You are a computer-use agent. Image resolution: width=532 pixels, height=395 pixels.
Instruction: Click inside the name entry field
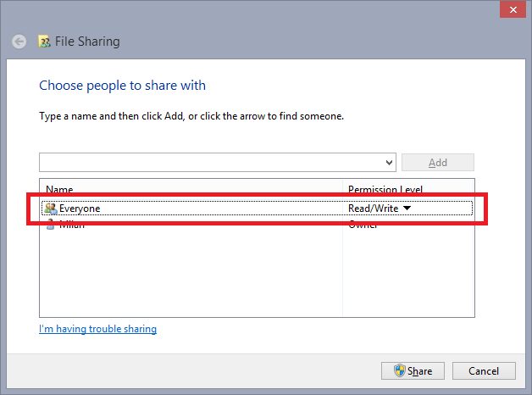212,162
